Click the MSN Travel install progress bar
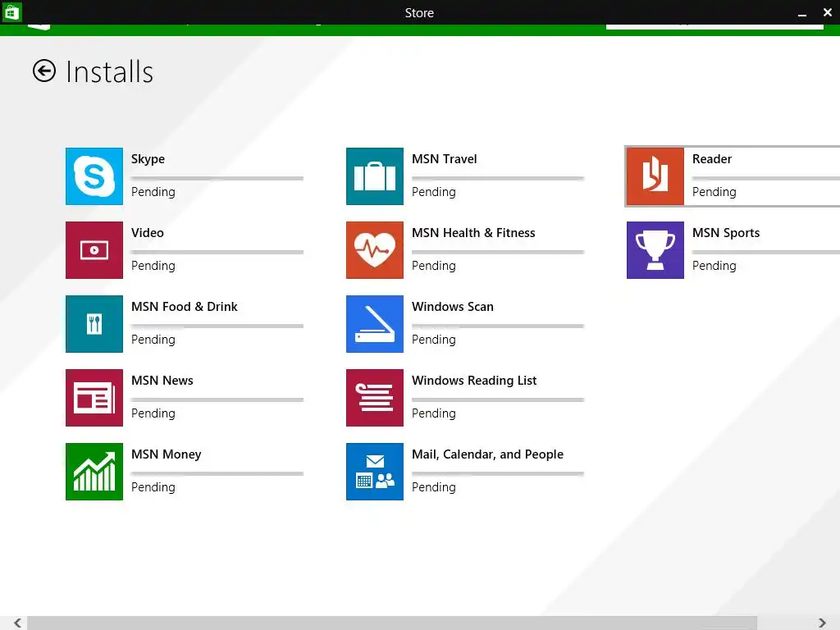This screenshot has width=840, height=630. 498,178
